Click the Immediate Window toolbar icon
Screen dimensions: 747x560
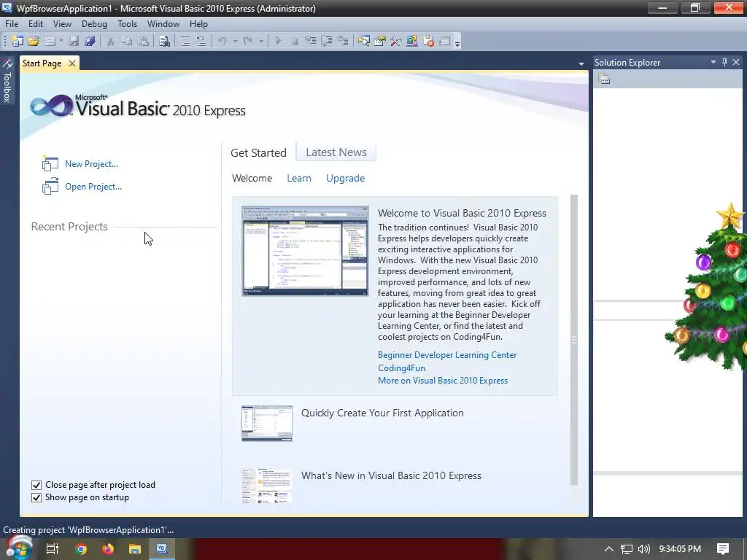(444, 41)
